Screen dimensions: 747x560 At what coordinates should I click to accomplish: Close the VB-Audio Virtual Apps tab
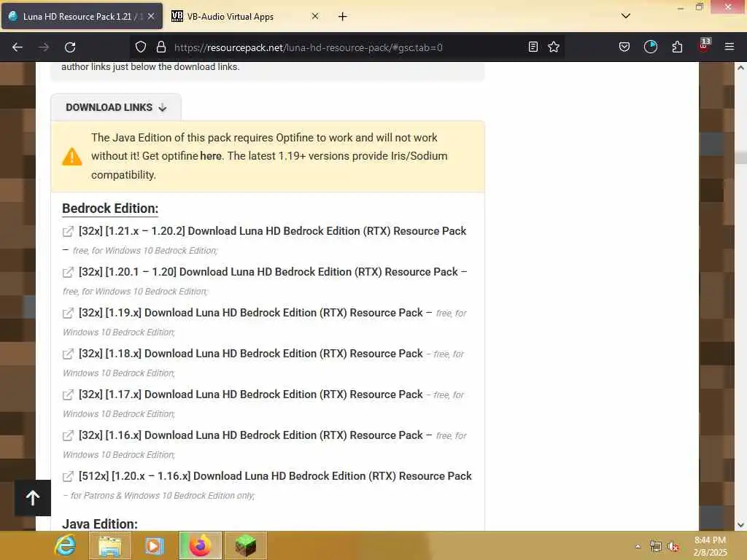(x=315, y=16)
